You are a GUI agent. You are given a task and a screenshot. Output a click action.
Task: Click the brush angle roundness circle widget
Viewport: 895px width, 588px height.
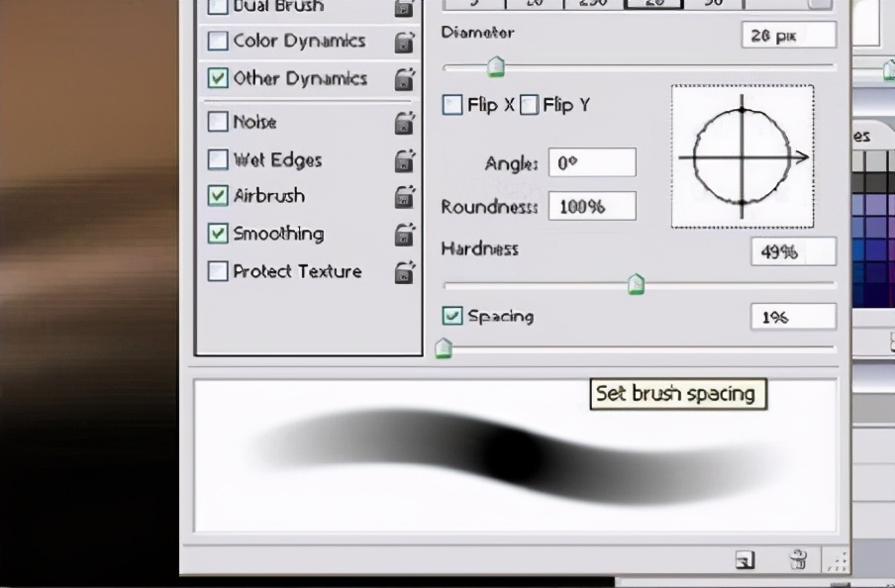(x=743, y=156)
